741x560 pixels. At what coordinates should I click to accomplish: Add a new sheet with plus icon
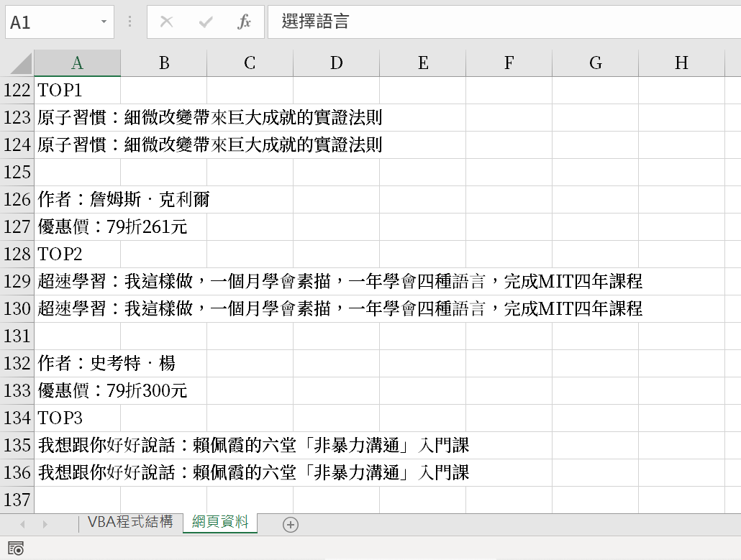click(x=290, y=525)
